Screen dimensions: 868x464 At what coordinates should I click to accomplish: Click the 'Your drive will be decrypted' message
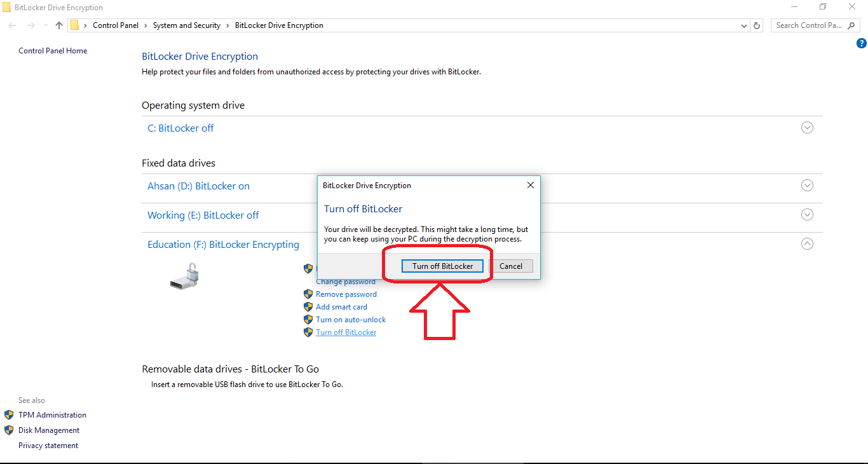click(x=426, y=234)
